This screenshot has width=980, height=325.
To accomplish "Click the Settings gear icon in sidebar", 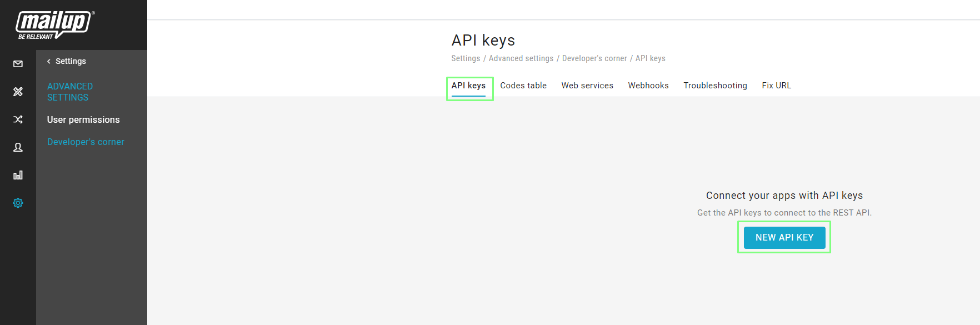I will (18, 203).
